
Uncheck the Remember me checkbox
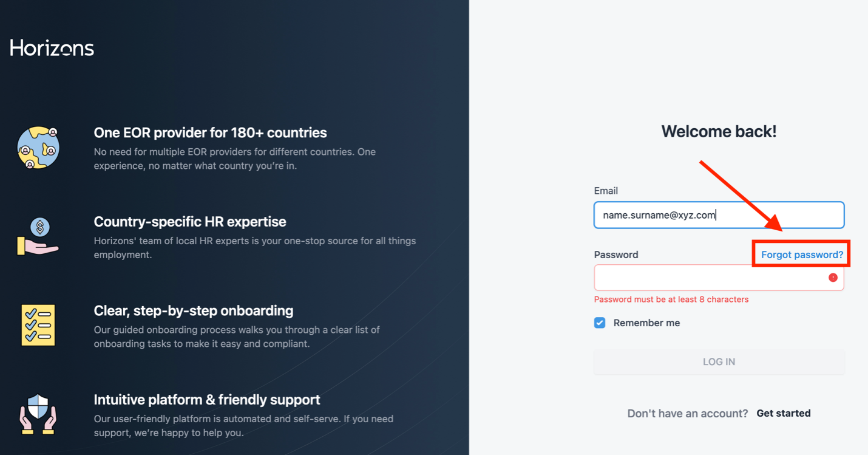600,323
